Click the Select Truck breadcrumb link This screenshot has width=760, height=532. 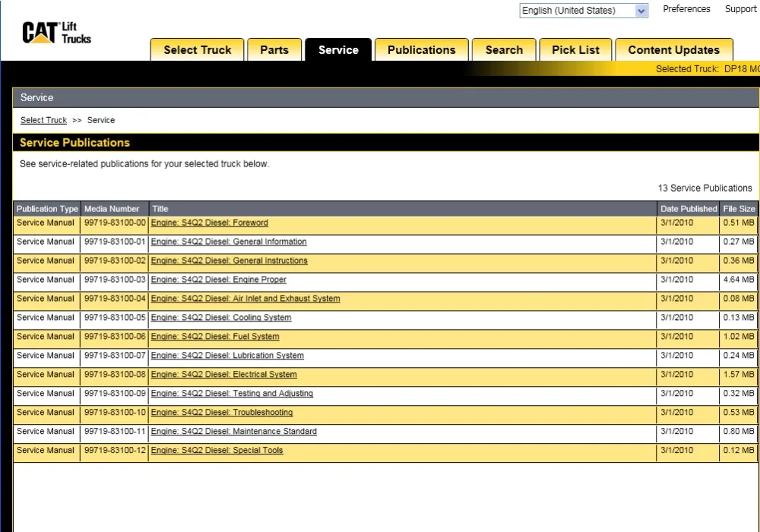click(43, 120)
